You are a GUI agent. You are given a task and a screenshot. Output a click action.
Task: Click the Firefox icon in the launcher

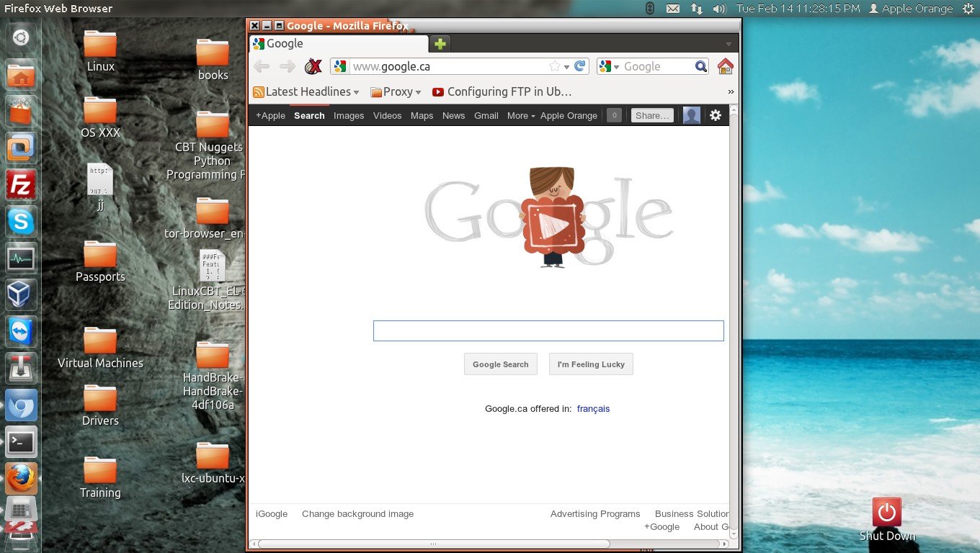pos(21,477)
